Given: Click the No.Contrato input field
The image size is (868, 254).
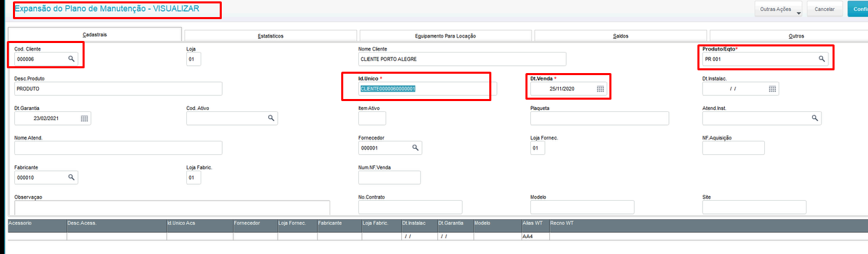Looking at the screenshot, I should 410,207.
